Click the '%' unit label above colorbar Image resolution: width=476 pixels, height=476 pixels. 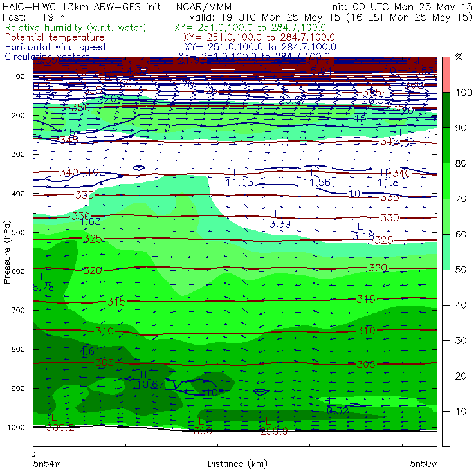[459, 57]
